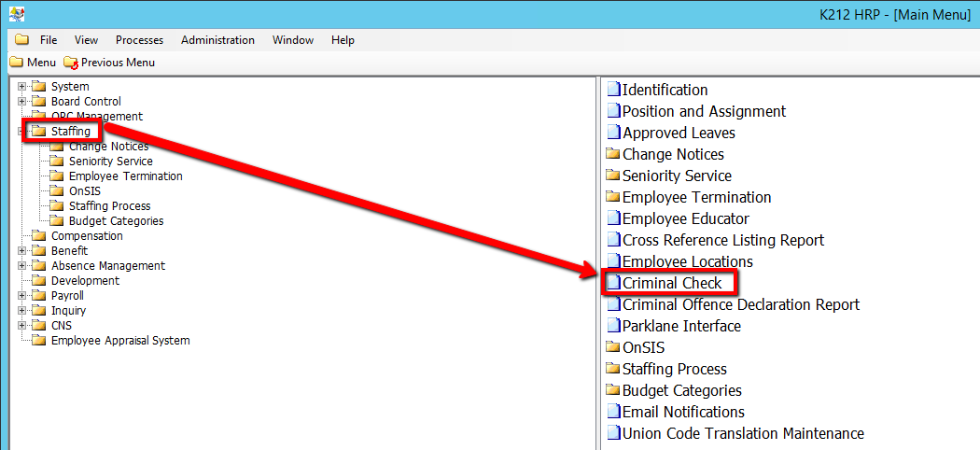Expand the Benefit tree node

tap(21, 251)
